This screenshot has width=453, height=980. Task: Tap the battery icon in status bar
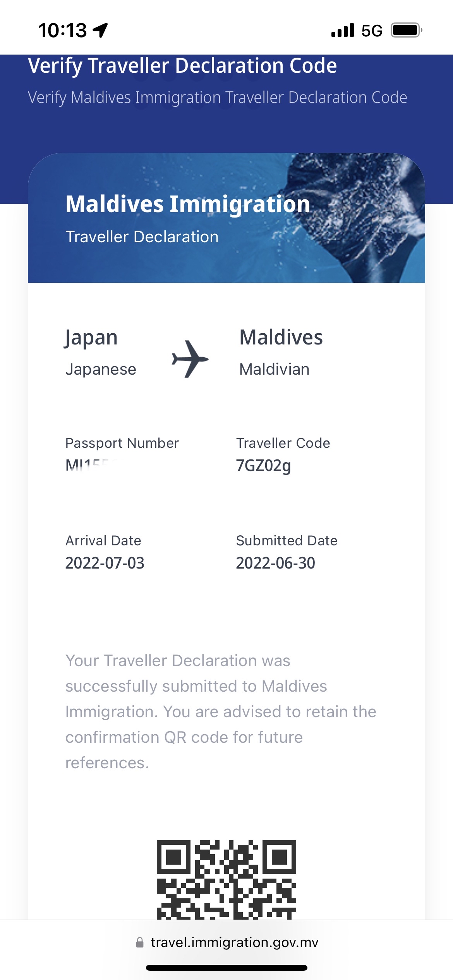click(406, 30)
